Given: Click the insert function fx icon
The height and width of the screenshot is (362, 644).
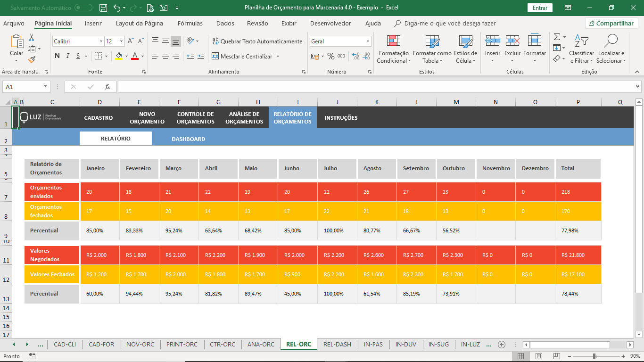Looking at the screenshot, I should 107,87.
